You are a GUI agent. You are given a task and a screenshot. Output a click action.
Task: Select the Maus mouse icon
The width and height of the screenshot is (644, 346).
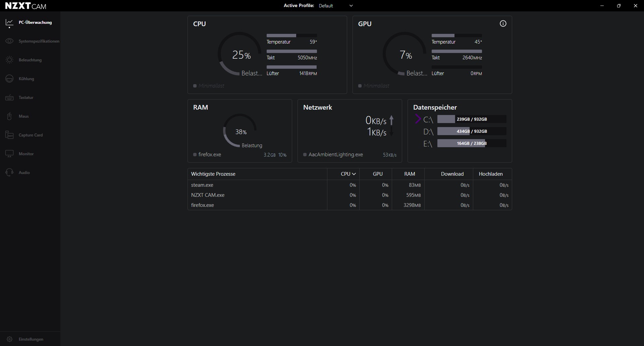click(x=9, y=116)
